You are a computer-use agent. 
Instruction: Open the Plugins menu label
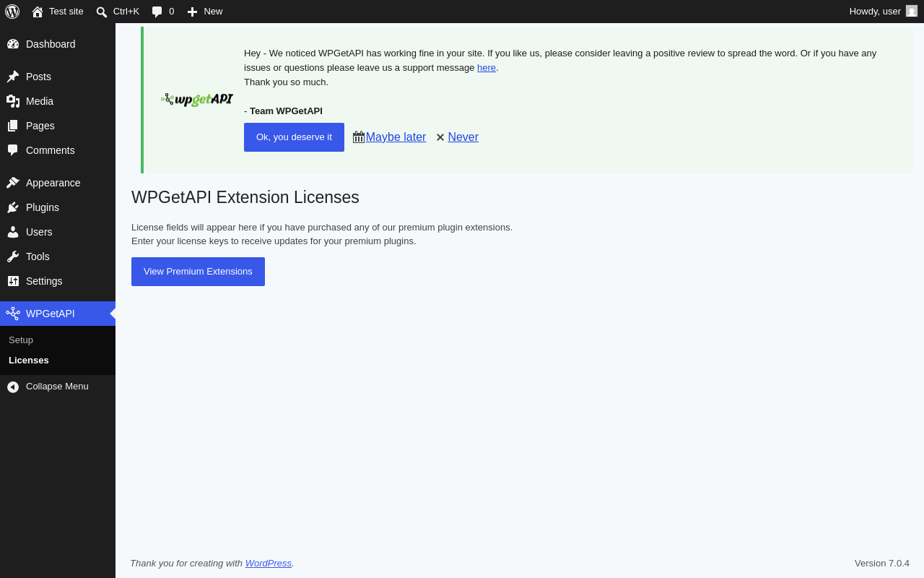[x=43, y=207]
